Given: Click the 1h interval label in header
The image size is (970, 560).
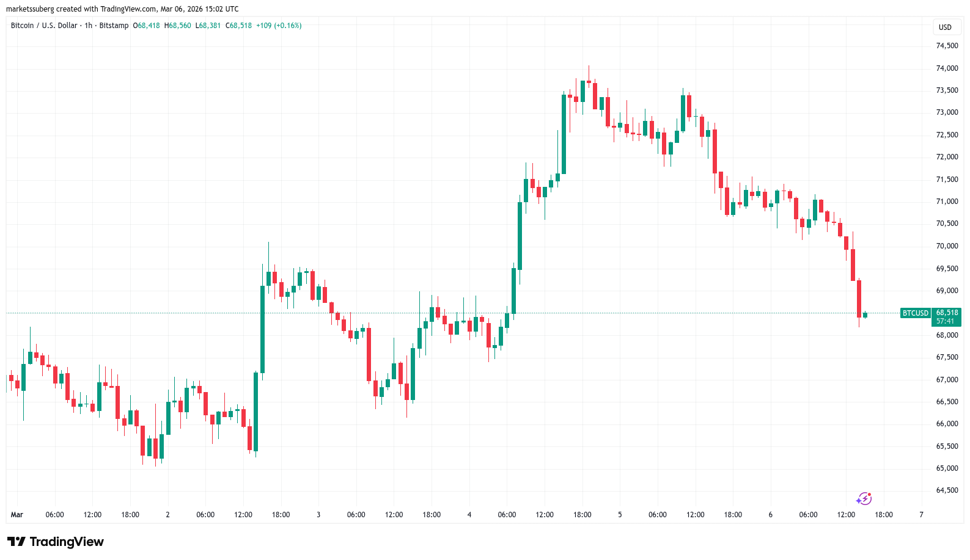Looking at the screenshot, I should [89, 26].
